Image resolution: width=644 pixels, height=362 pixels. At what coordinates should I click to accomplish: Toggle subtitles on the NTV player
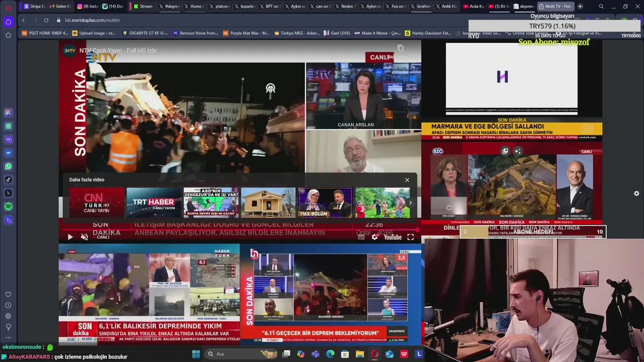click(x=361, y=237)
